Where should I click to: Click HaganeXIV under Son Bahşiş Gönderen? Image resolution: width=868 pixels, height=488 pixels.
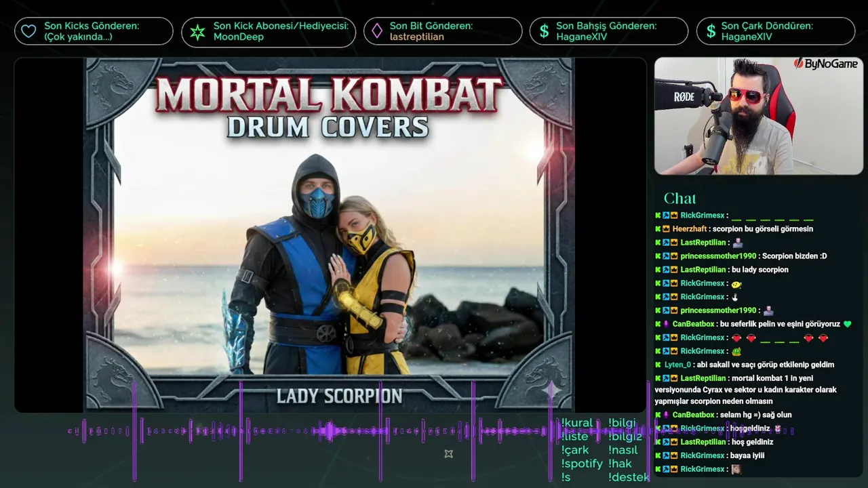tap(582, 37)
